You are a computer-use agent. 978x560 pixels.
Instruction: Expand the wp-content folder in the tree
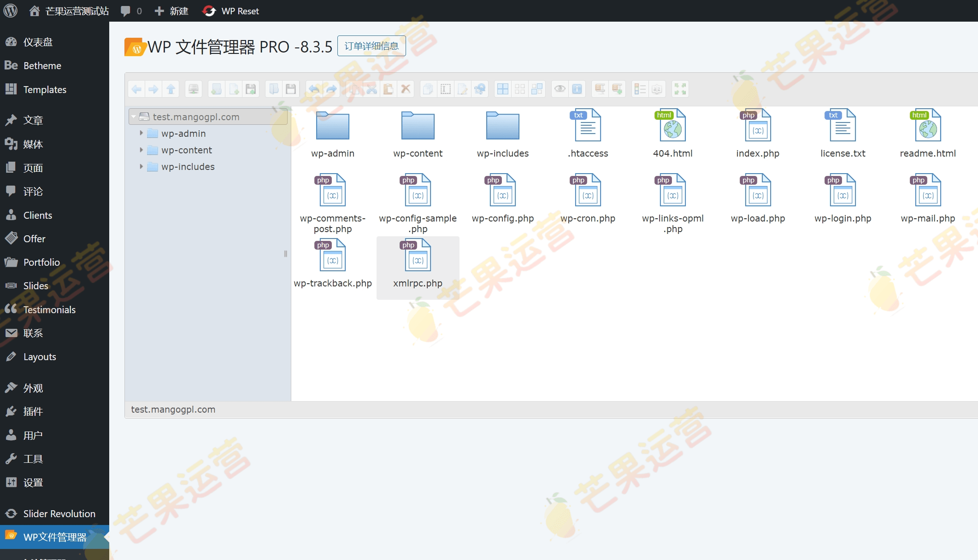[141, 150]
